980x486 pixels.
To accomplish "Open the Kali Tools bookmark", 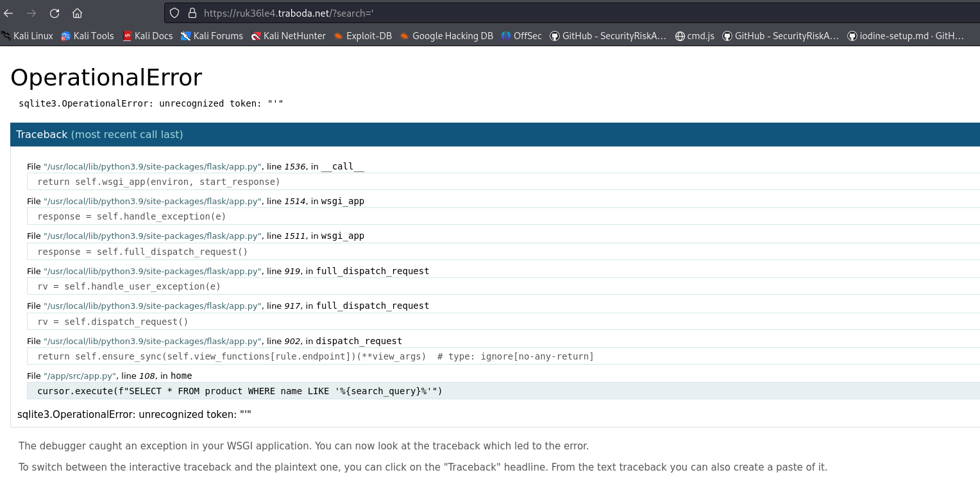I will coord(87,36).
